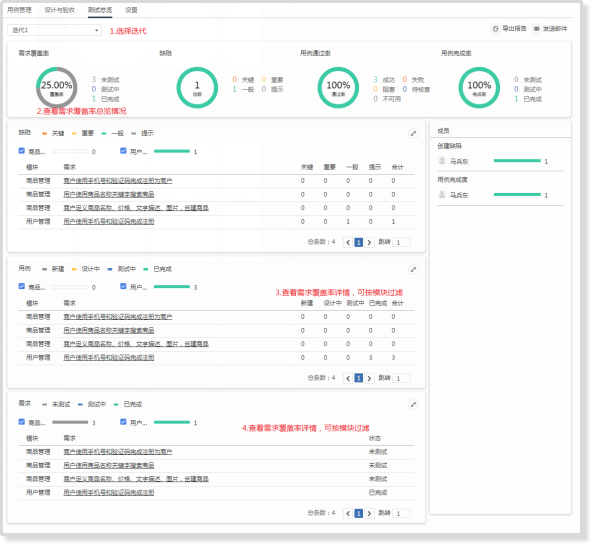Click the 跳转 page input in 用例 panel

coord(401,378)
